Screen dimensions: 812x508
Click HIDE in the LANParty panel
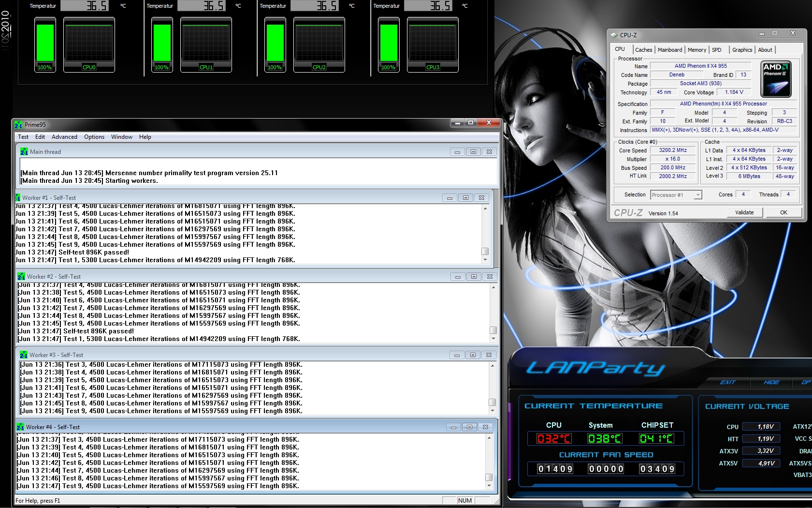pyautogui.click(x=771, y=382)
